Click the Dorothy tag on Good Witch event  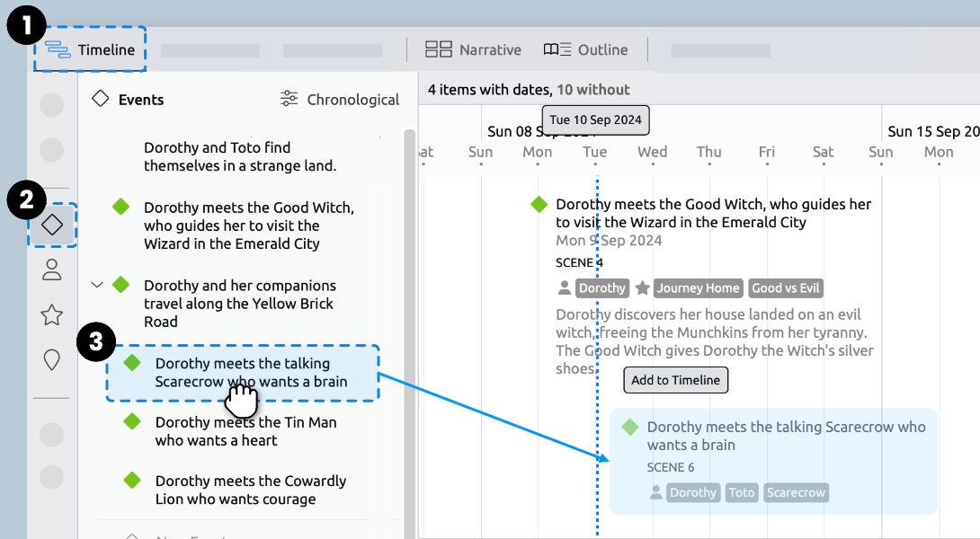pos(601,288)
